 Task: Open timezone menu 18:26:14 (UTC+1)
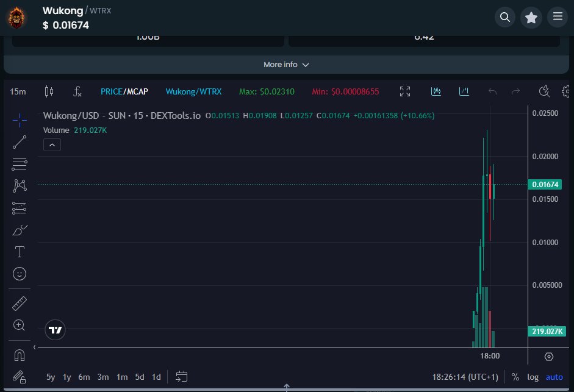click(465, 377)
